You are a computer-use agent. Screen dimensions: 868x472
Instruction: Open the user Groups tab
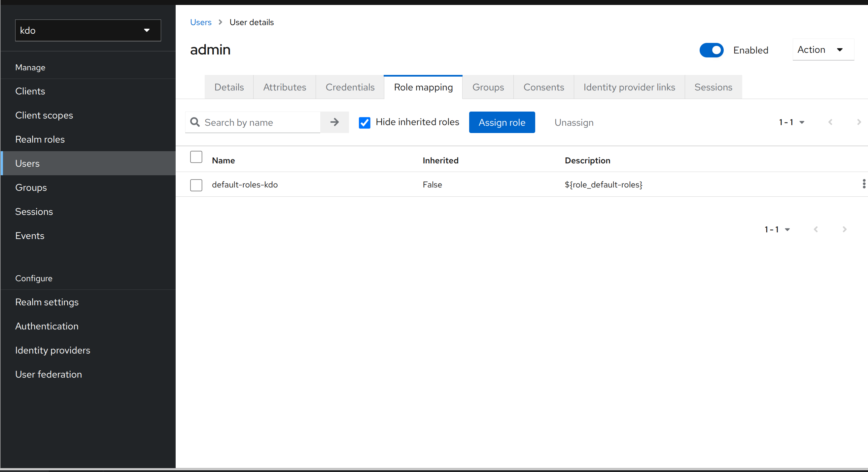pyautogui.click(x=488, y=87)
